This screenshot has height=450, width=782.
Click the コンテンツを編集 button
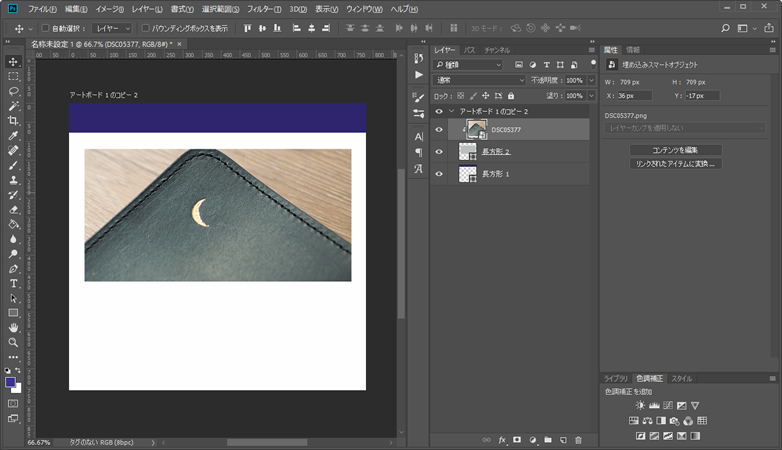pos(675,150)
